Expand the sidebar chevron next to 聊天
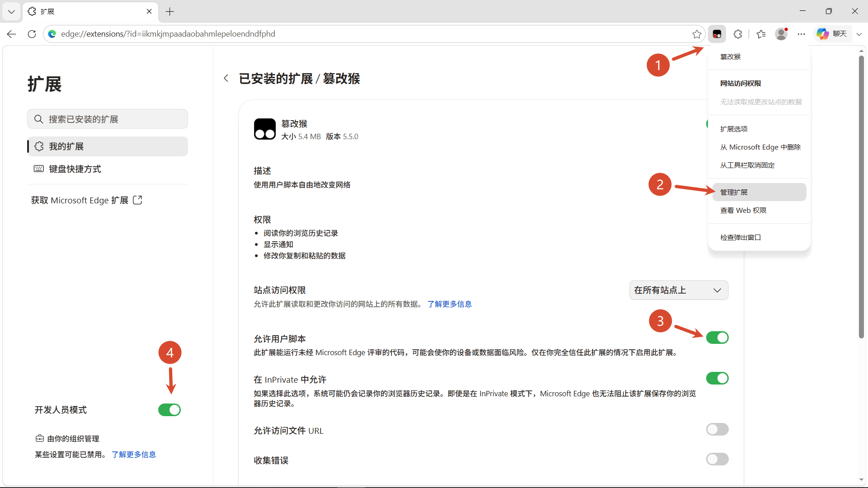The width and height of the screenshot is (868, 488). pyautogui.click(x=859, y=34)
